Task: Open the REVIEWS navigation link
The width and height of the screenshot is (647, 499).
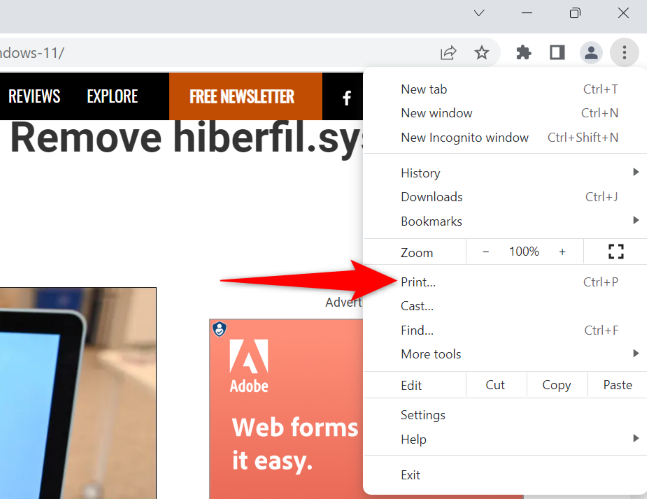Action: pos(34,97)
